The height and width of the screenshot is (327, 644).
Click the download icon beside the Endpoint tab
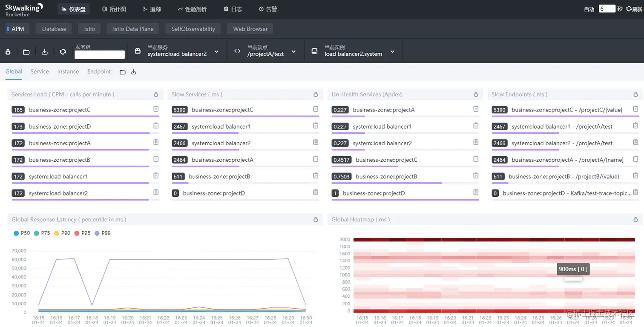coord(133,72)
